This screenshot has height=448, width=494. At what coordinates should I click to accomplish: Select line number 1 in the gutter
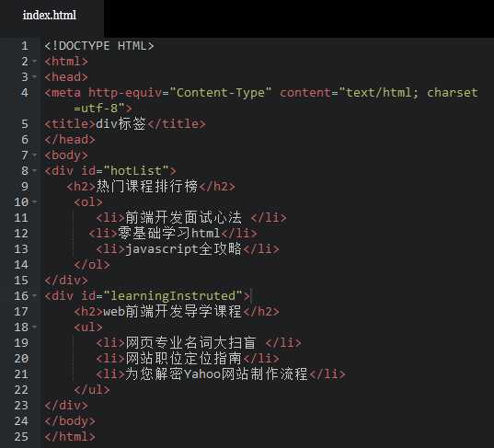[25, 46]
